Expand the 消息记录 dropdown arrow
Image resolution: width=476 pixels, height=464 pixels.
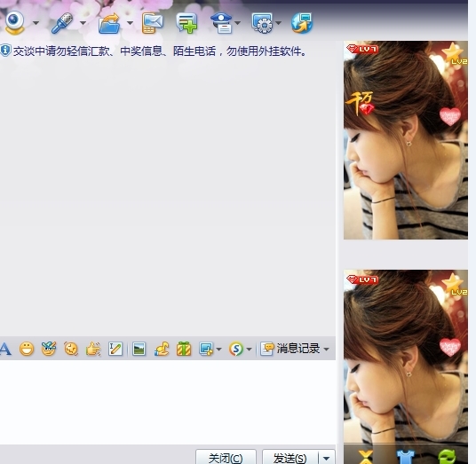tap(326, 349)
